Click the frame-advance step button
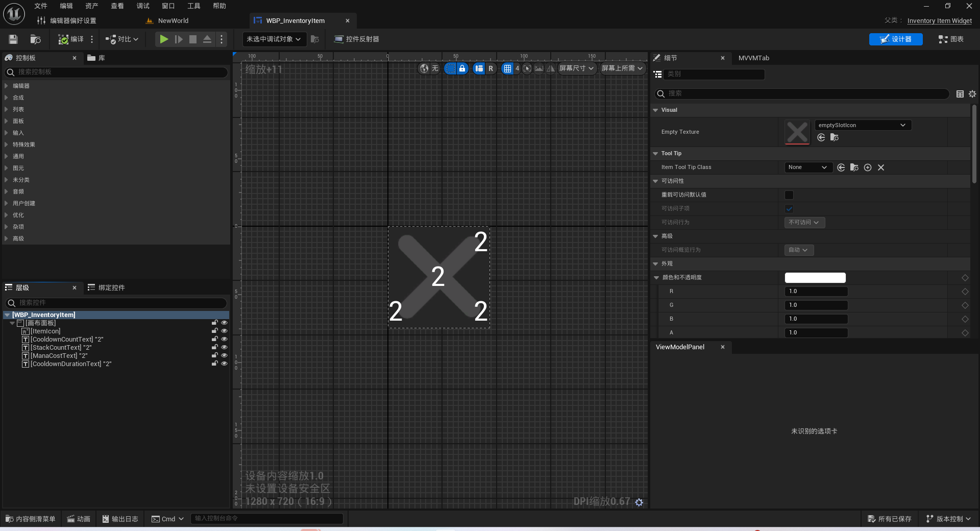Screen dimensions: 980x531 (178, 39)
